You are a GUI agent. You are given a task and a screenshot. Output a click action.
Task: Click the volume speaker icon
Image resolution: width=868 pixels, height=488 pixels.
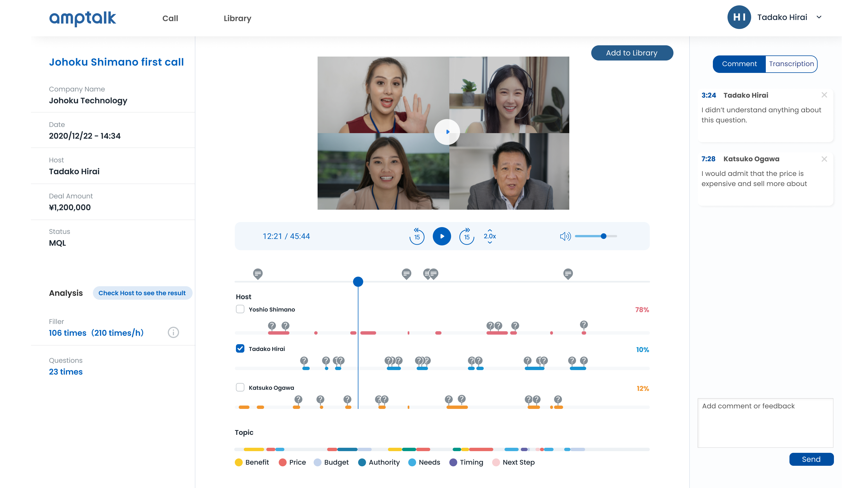click(565, 236)
